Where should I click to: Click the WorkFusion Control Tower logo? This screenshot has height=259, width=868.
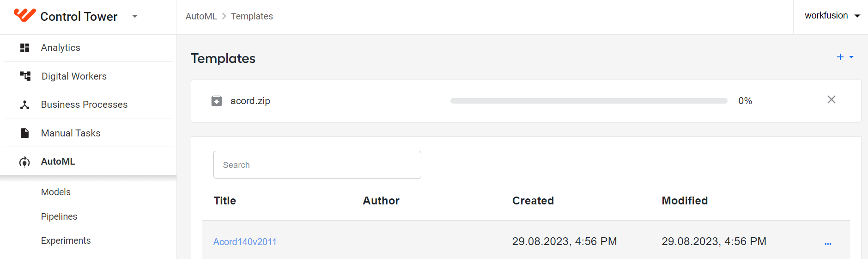(x=25, y=16)
